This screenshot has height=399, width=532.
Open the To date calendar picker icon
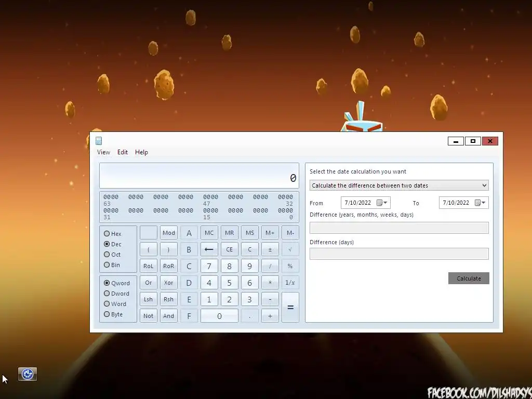point(478,203)
